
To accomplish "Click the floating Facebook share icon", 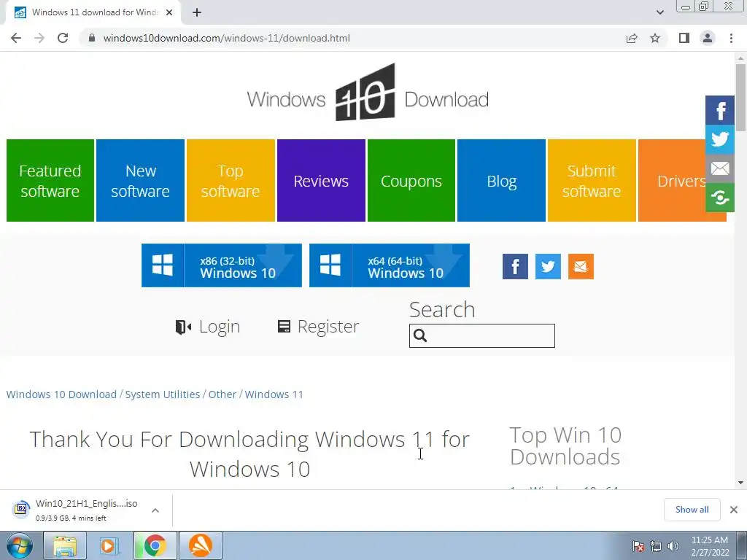I will (720, 110).
